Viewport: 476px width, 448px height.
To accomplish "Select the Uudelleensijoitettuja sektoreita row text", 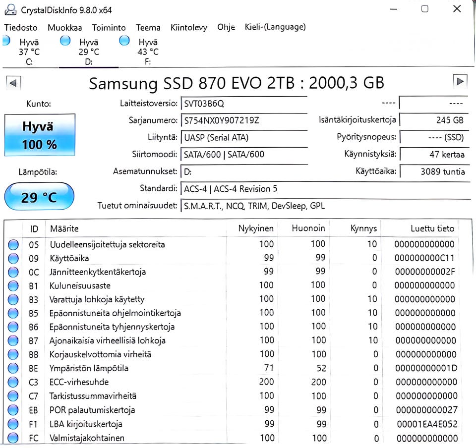I will (107, 244).
